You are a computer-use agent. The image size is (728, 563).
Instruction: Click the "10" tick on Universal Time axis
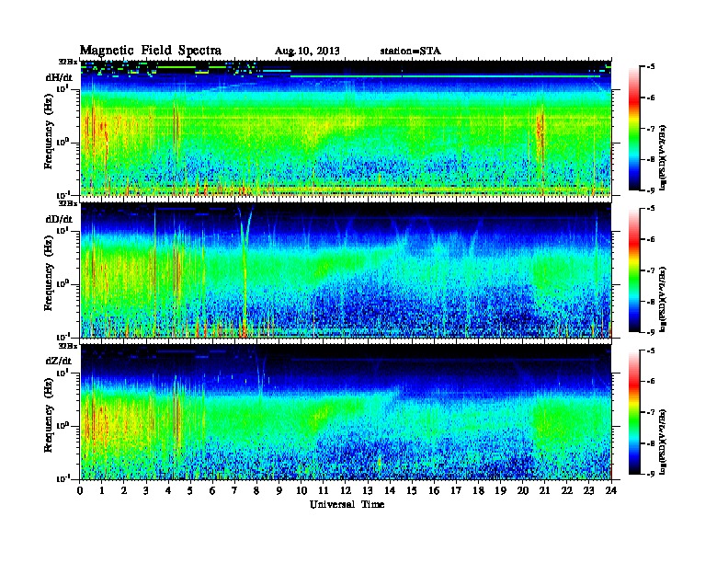pyautogui.click(x=301, y=490)
